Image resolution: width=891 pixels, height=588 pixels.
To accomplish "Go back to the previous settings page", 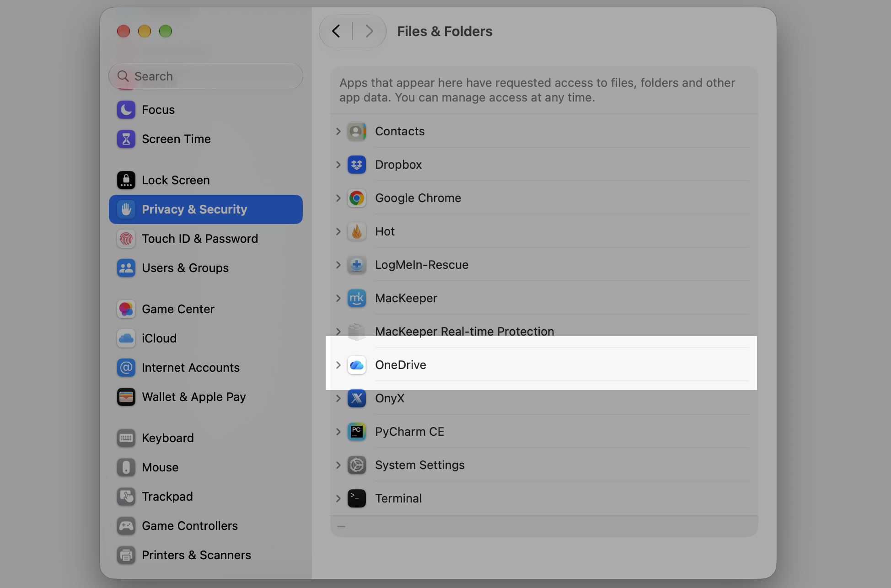I will pos(336,31).
